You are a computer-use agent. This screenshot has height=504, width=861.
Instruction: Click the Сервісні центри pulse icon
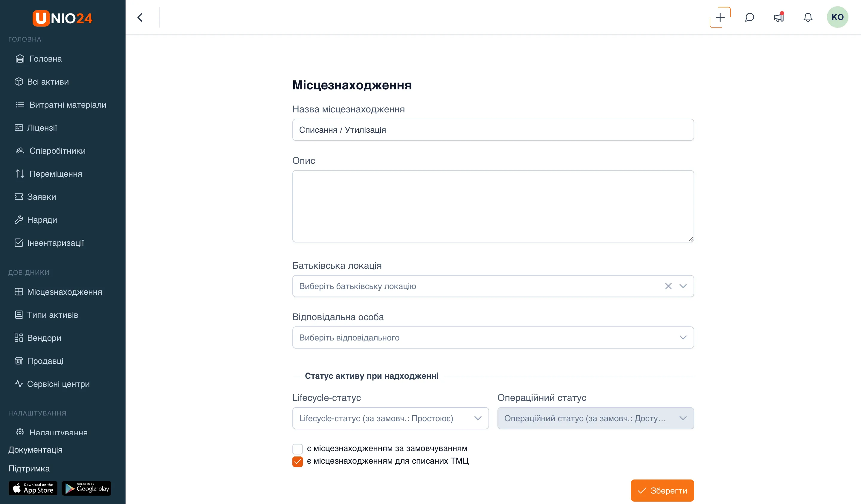(19, 384)
